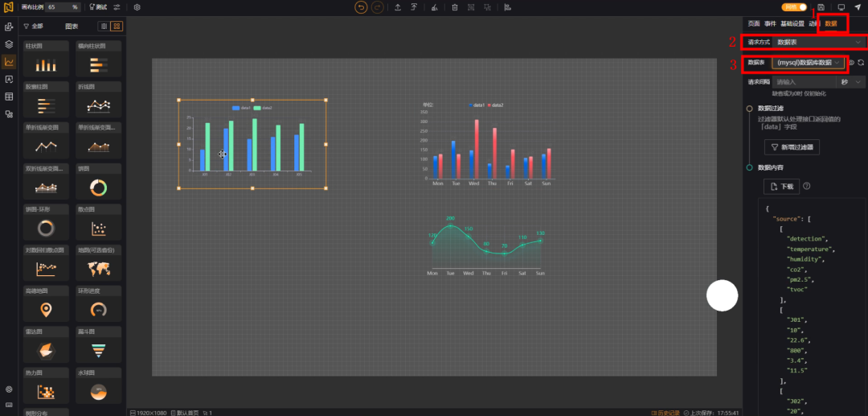868x416 pixels.
Task: Click the grouped shapes icon in left sidebar
Action: [9, 114]
